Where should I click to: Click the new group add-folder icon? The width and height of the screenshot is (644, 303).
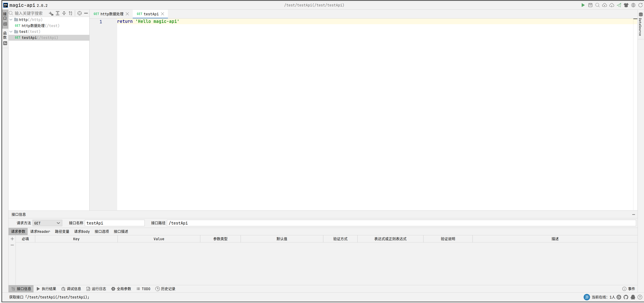click(x=51, y=13)
